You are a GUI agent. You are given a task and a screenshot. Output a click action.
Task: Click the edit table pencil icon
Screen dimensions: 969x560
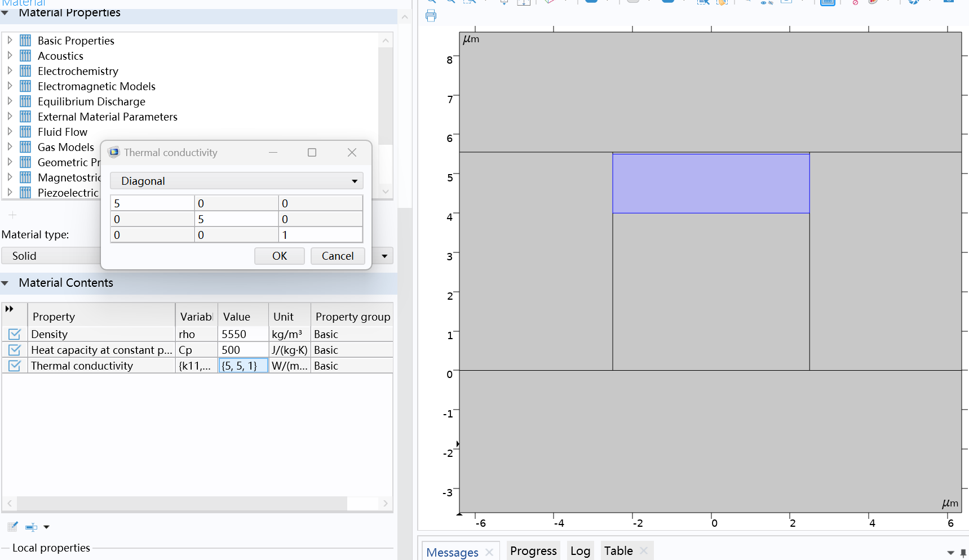coord(12,527)
